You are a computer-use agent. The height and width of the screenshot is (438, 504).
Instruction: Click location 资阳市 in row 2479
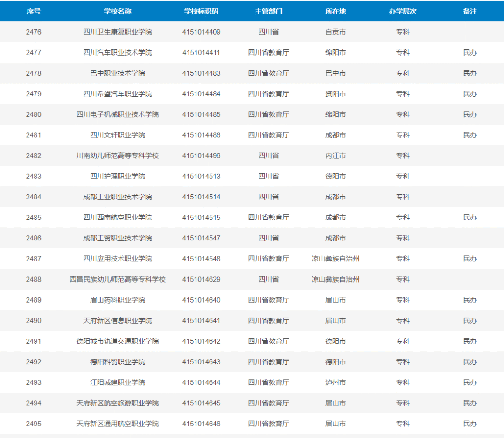pyautogui.click(x=336, y=94)
